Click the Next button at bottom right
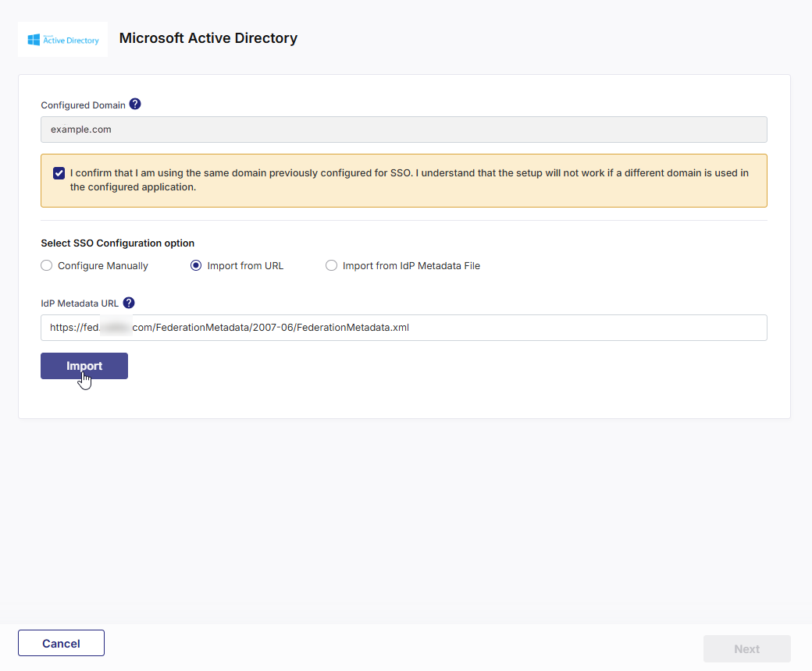This screenshot has height=671, width=812. (x=746, y=648)
